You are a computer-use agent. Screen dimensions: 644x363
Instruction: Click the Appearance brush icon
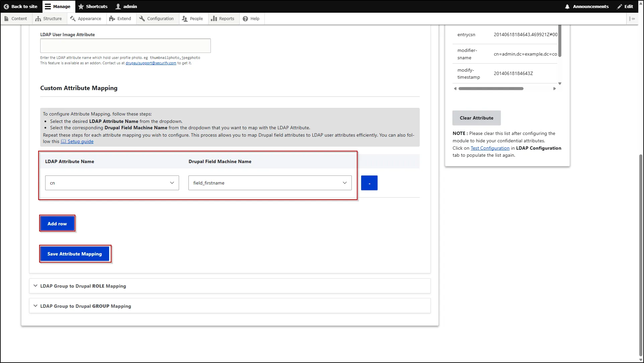pos(73,18)
